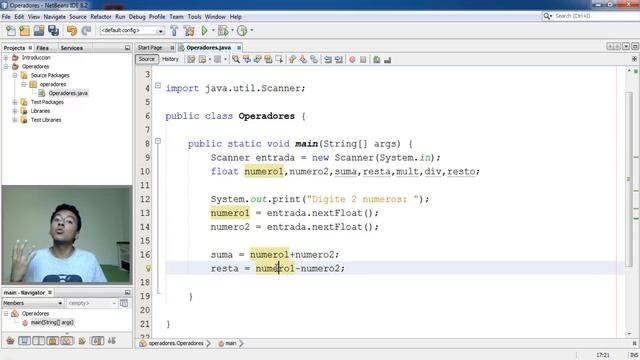Image resolution: width=640 pixels, height=360 pixels.
Task: Expand the Introduccion project node
Action: (6, 58)
